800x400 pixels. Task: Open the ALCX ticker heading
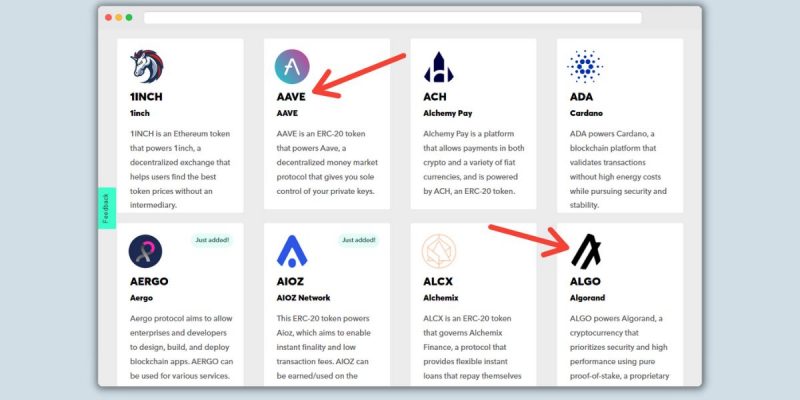(438, 281)
